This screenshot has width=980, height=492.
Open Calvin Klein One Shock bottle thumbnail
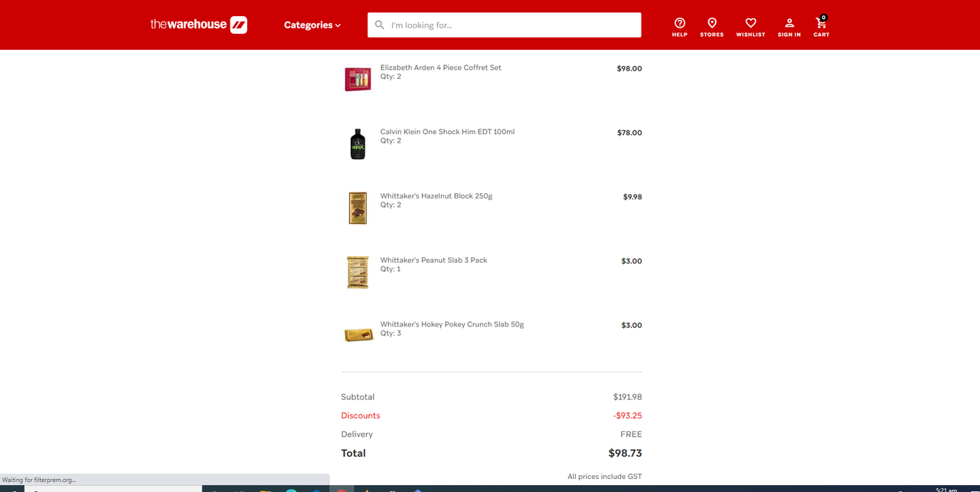point(358,143)
